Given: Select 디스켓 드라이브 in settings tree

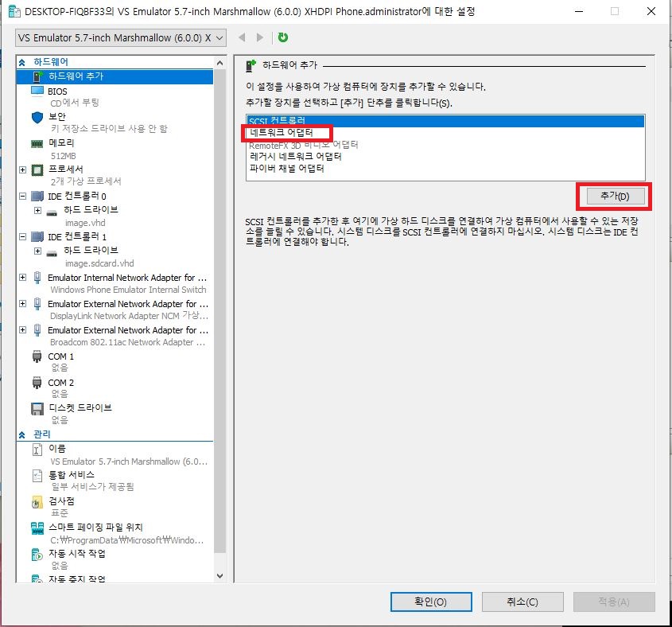Looking at the screenshot, I should (80, 408).
